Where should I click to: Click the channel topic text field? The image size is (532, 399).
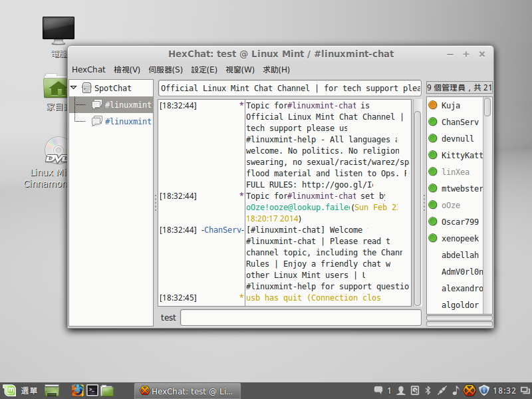[289, 88]
